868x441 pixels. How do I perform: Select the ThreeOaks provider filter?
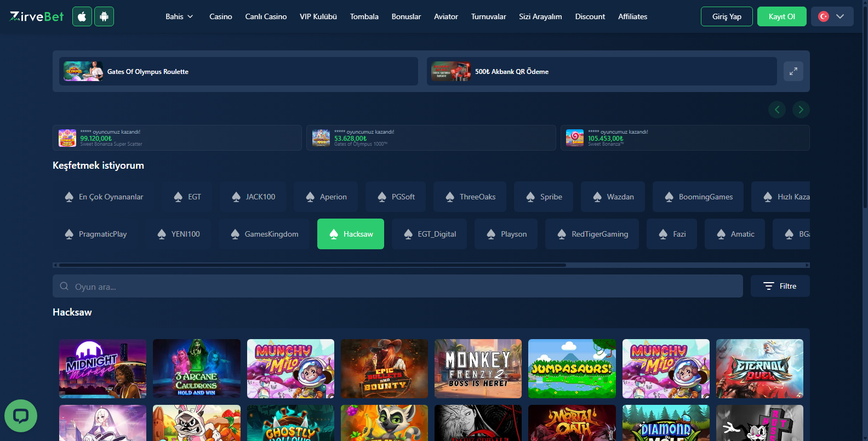[470, 197]
